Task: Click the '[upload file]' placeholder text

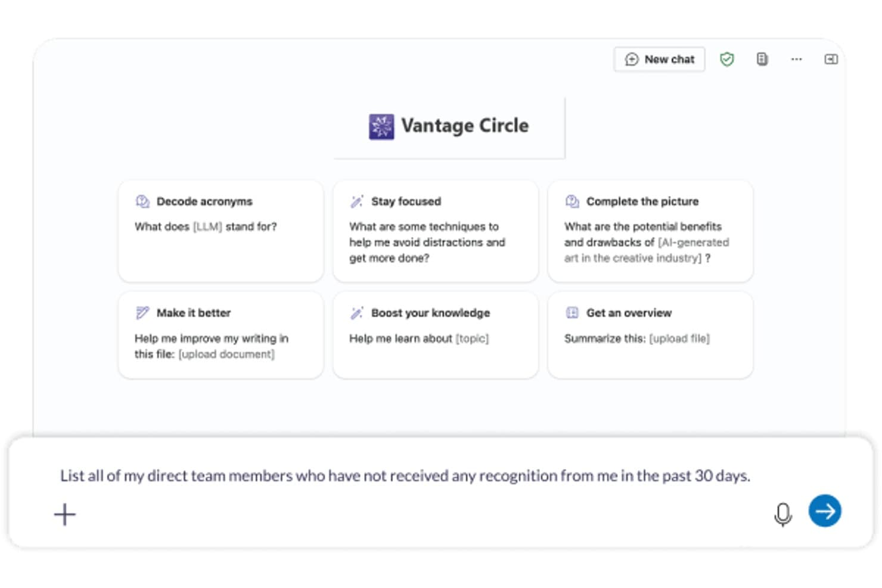Action: click(x=679, y=338)
